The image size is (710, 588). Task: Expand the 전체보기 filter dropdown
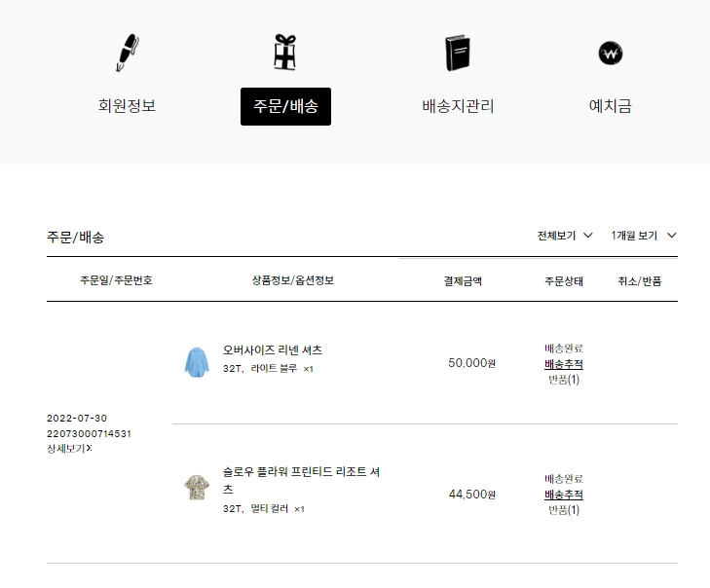click(x=565, y=236)
